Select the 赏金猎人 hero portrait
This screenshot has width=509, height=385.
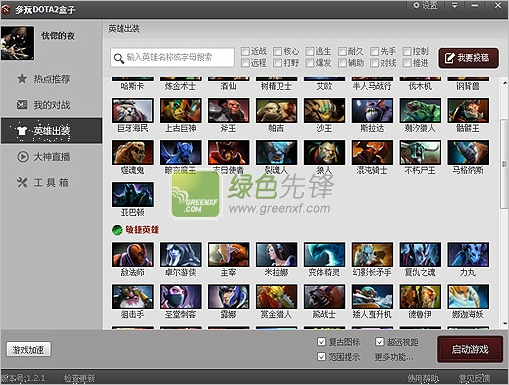click(x=276, y=297)
